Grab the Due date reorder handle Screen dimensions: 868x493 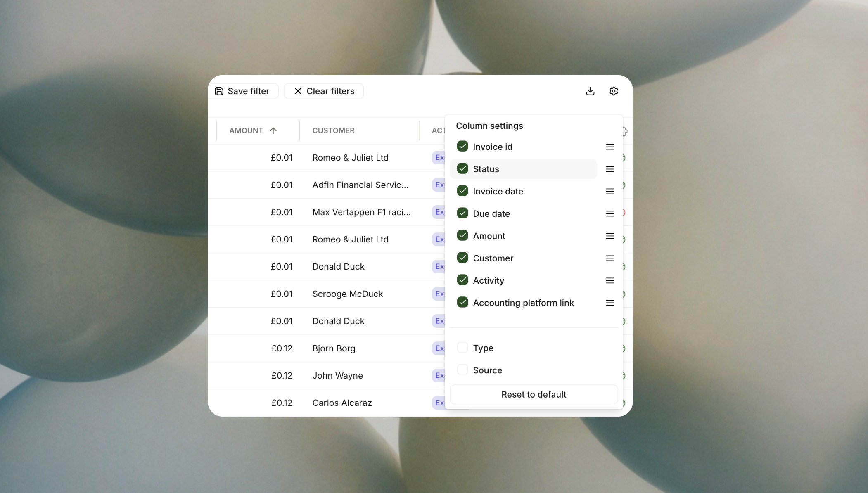click(x=610, y=214)
